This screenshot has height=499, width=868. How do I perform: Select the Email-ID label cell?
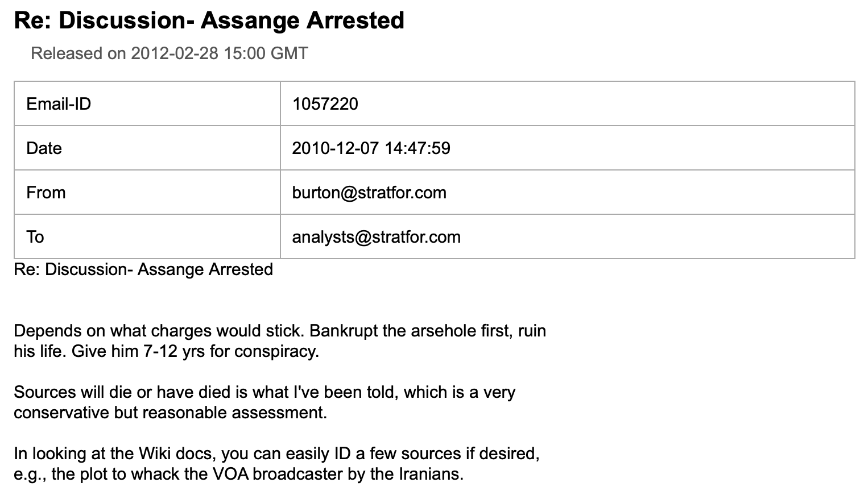click(147, 103)
